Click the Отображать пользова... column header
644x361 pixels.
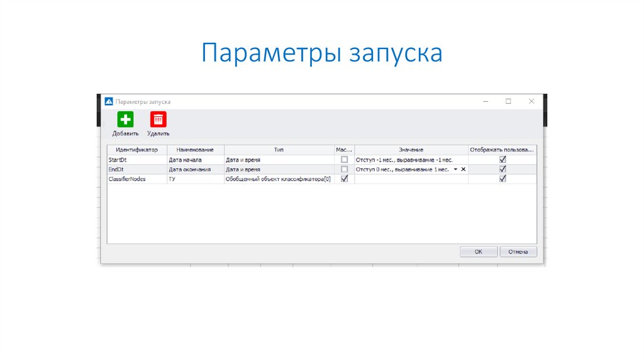tap(502, 150)
